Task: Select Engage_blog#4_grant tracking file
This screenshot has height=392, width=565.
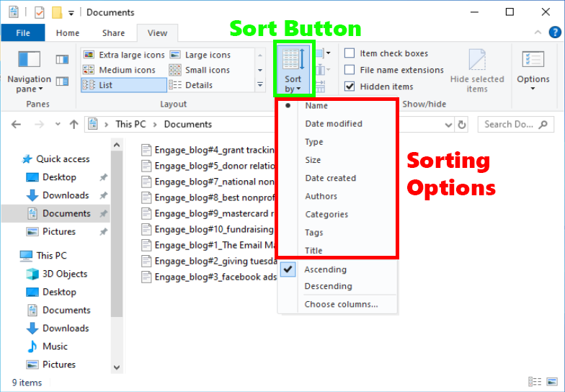Action: click(x=208, y=150)
